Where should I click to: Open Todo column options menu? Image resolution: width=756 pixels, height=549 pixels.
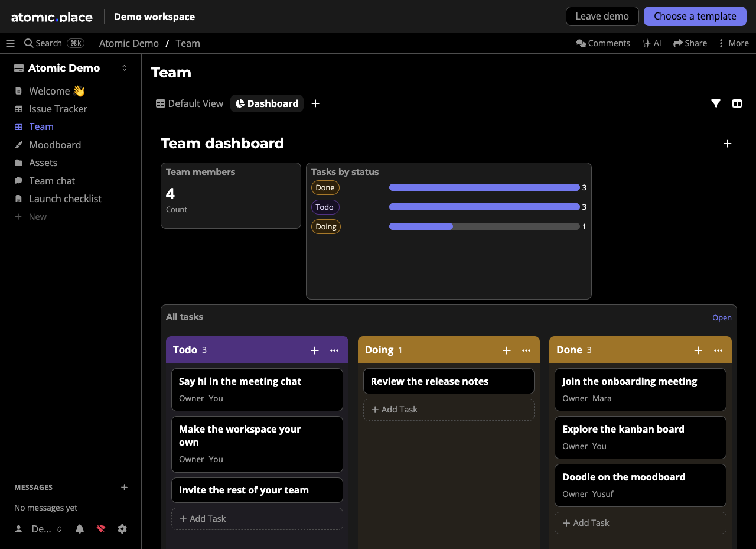pyautogui.click(x=334, y=350)
